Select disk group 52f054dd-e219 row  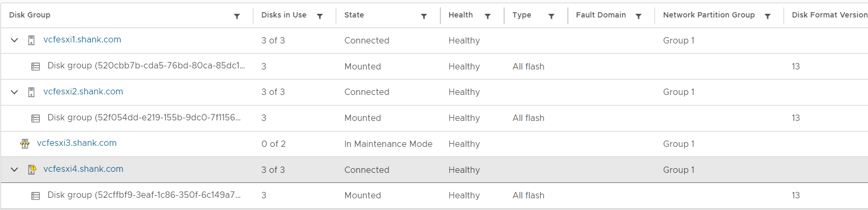tap(434, 118)
